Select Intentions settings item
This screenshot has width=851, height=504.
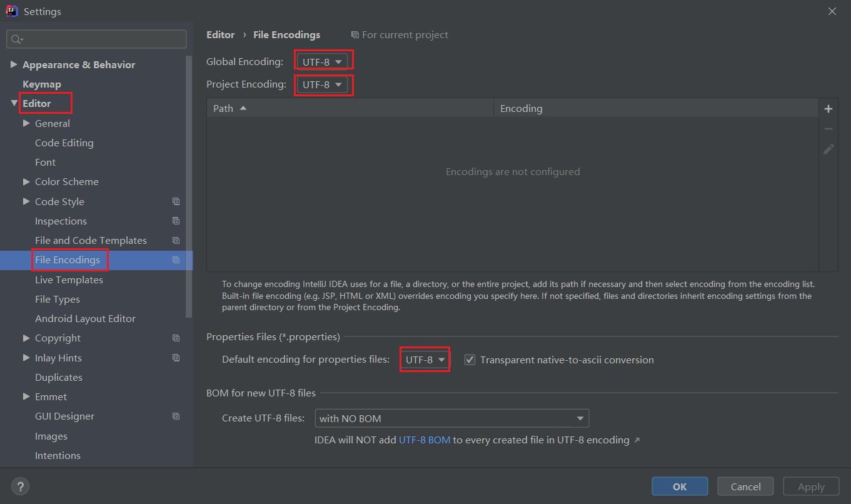pos(58,455)
